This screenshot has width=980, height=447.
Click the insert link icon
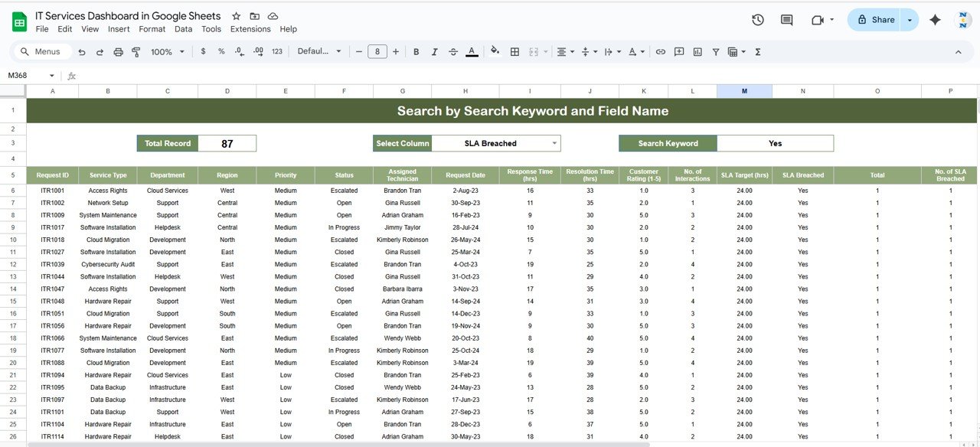click(660, 52)
